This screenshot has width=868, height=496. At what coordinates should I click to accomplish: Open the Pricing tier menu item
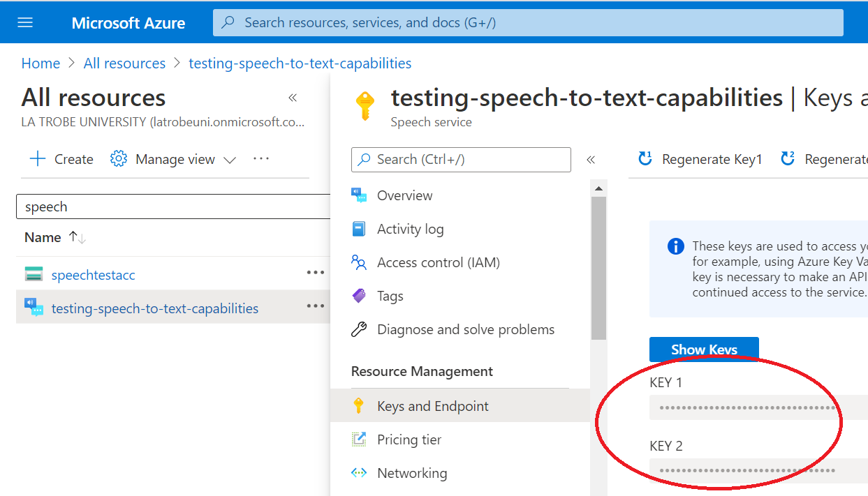click(409, 439)
